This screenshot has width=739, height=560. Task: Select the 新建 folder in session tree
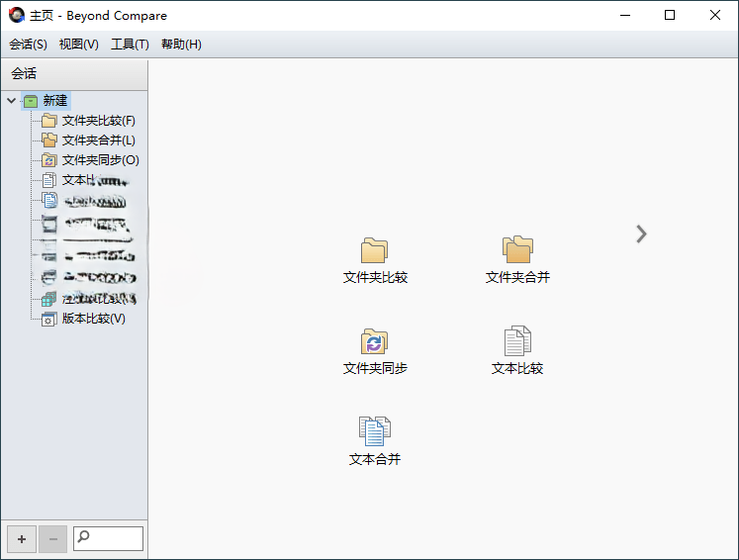46,100
